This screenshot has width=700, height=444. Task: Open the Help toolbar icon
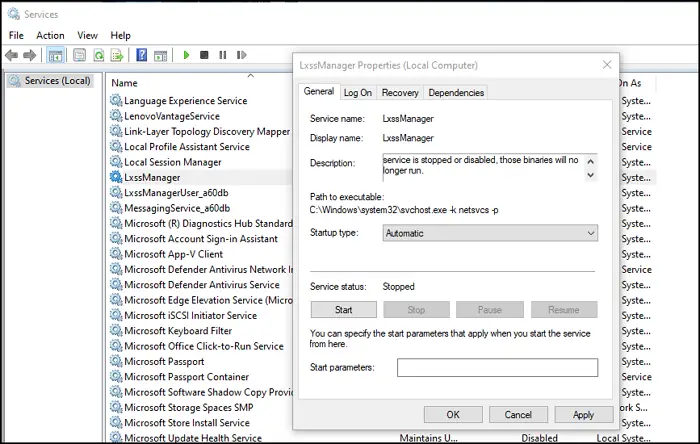(142, 55)
